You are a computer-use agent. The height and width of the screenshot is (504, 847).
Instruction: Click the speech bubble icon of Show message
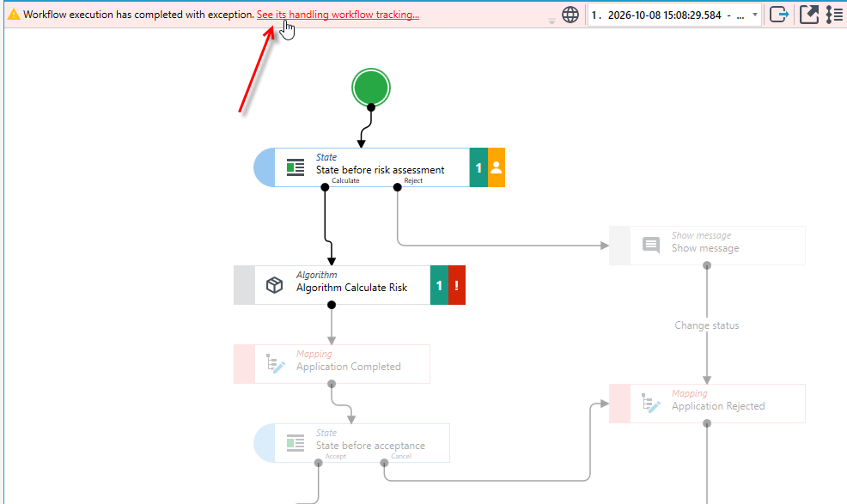(x=651, y=246)
